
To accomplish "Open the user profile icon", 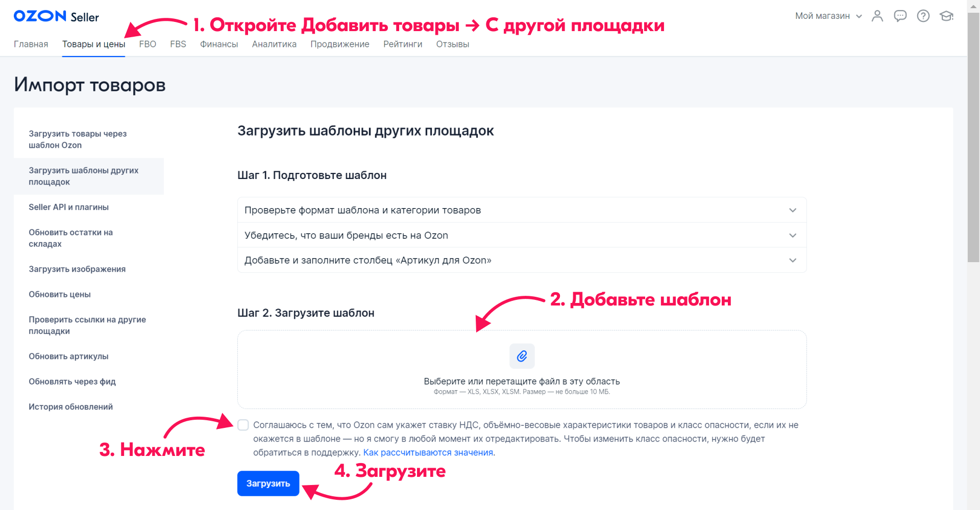I will (x=877, y=16).
